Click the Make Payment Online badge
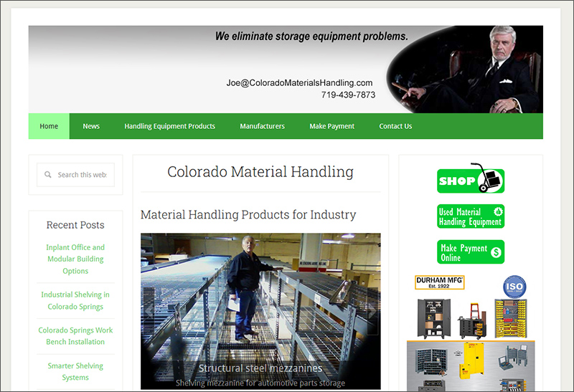The height and width of the screenshot is (392, 574). pos(471,252)
